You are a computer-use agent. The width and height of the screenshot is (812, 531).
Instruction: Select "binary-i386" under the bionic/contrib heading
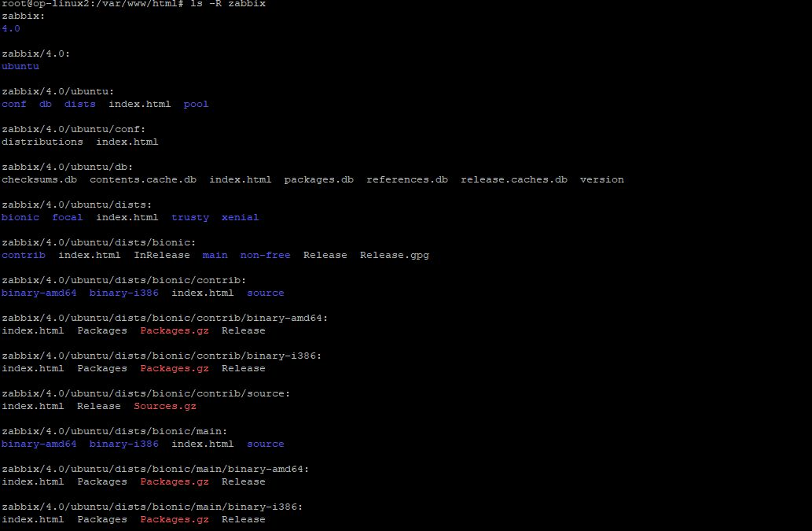click(123, 293)
